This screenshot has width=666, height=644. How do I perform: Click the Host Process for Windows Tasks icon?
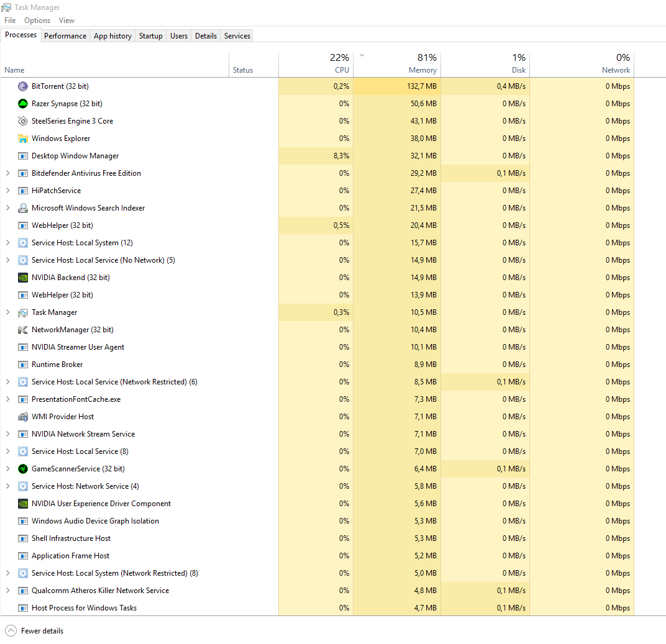(x=23, y=609)
